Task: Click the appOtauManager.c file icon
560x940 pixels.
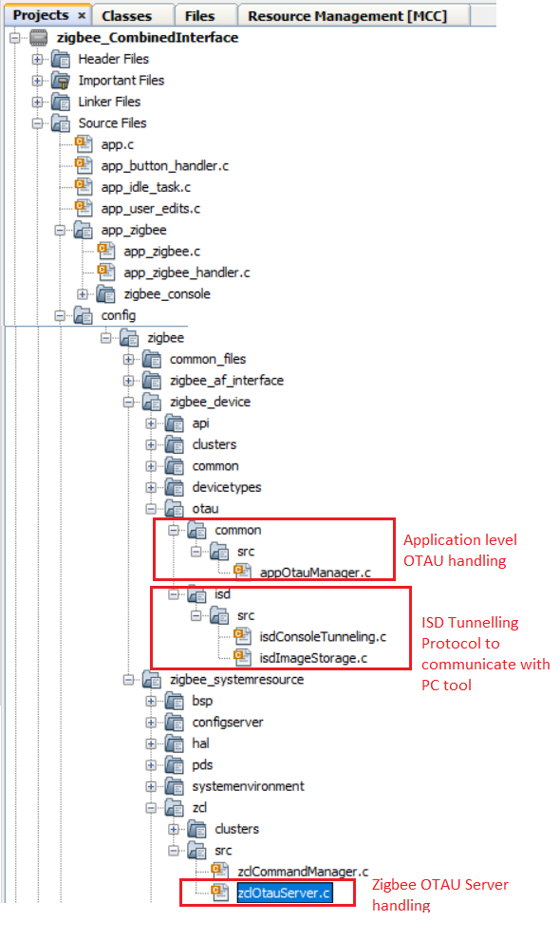Action: tap(242, 572)
